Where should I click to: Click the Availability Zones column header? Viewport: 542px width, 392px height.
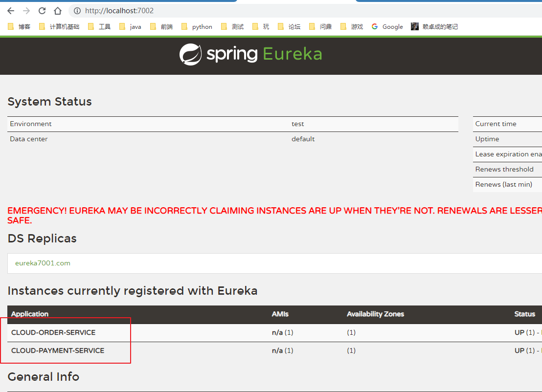click(x=375, y=314)
